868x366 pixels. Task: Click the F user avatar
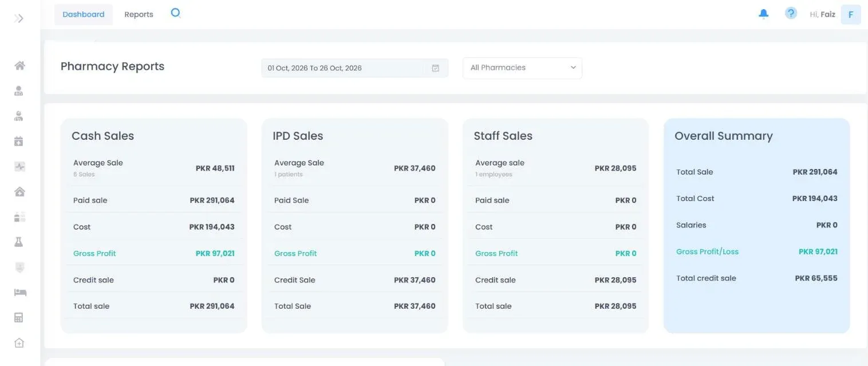(851, 14)
